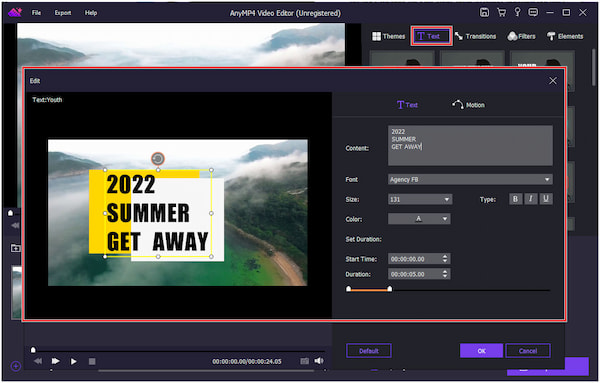Image resolution: width=600 pixels, height=383 pixels.
Task: Open the Font dropdown Agency FB
Action: [470, 179]
